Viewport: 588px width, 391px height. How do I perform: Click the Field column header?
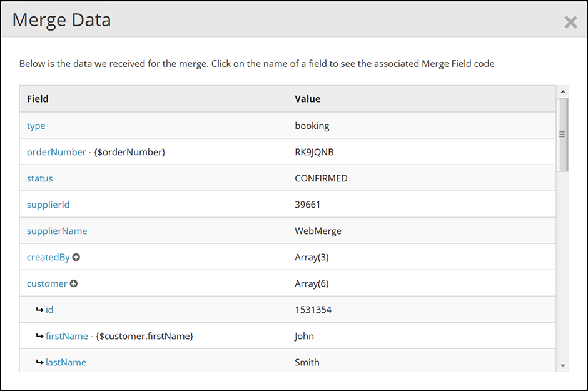pyautogui.click(x=38, y=99)
